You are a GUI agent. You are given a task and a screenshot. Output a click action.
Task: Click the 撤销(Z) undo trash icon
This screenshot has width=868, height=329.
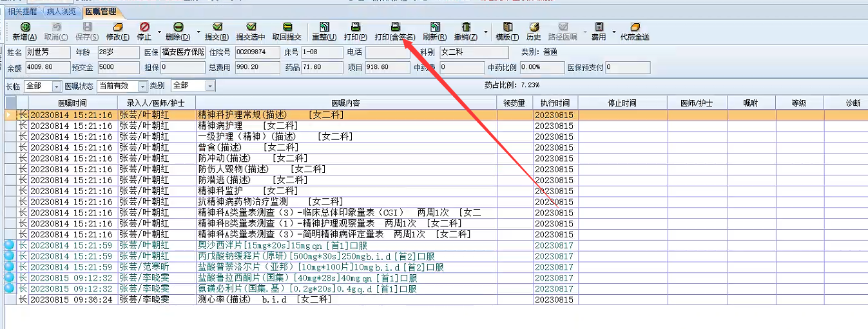tap(466, 27)
